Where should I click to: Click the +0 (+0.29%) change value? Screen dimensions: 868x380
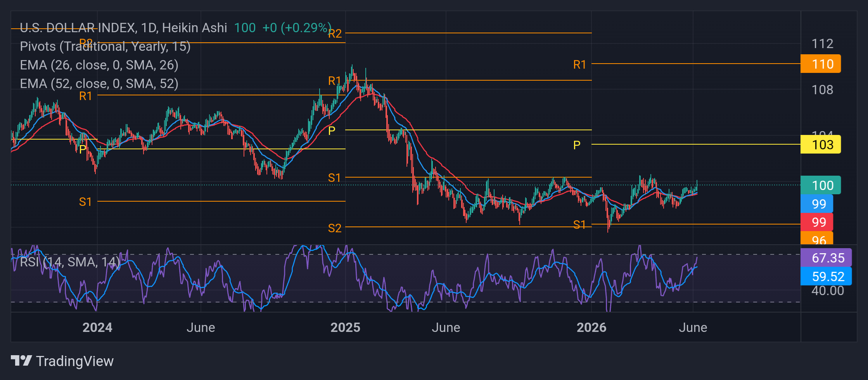point(297,28)
